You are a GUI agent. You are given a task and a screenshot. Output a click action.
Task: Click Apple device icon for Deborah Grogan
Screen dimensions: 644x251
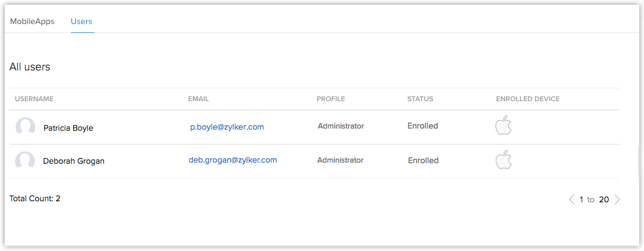[503, 159]
